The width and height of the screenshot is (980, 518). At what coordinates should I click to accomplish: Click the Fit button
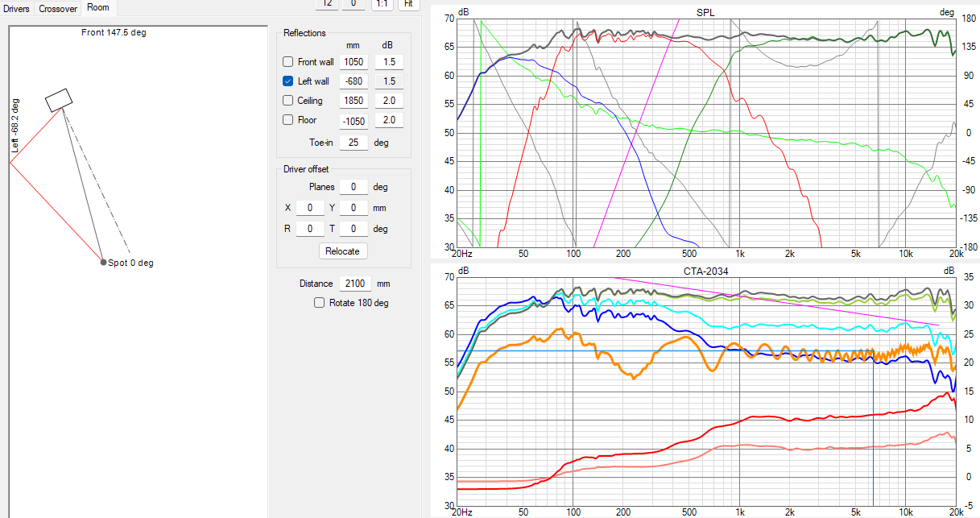point(409,3)
